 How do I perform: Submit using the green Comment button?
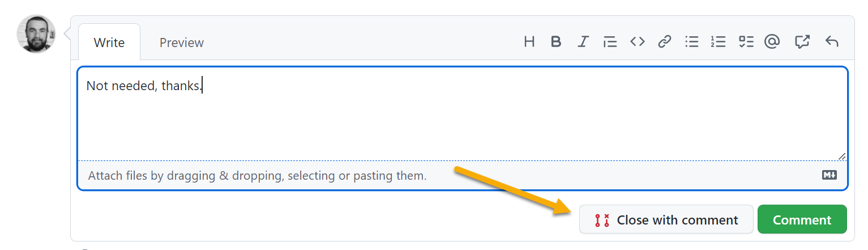coord(802,219)
